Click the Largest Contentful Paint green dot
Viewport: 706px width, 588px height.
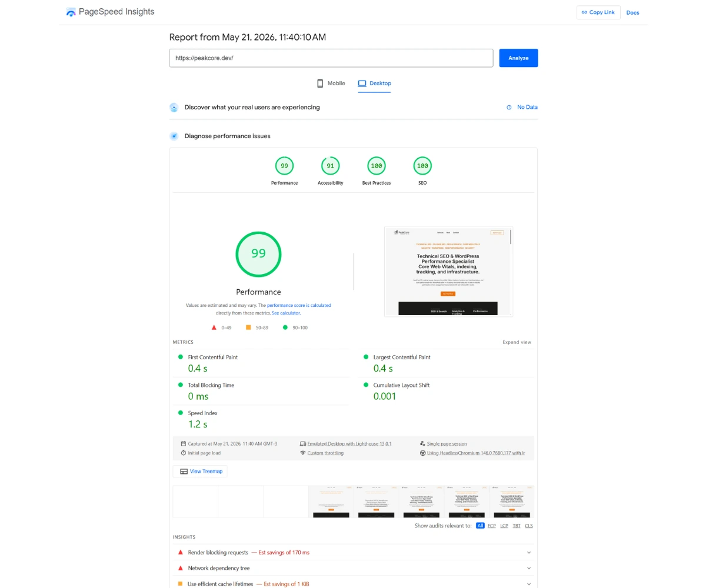pyautogui.click(x=366, y=357)
